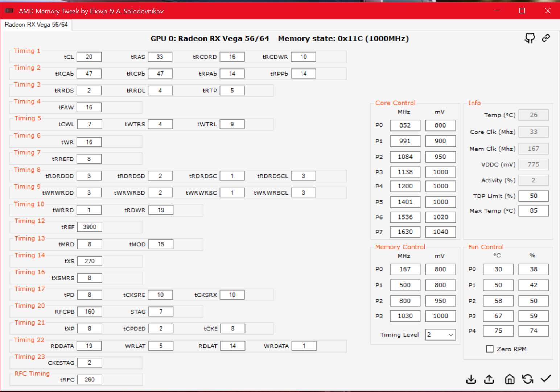560x392 pixels.
Task: Select the tRRDL input field
Action: (160, 91)
